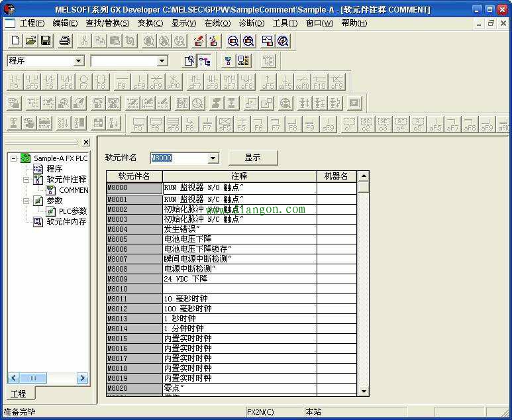Click the Undo icon in toolbar

[130, 41]
